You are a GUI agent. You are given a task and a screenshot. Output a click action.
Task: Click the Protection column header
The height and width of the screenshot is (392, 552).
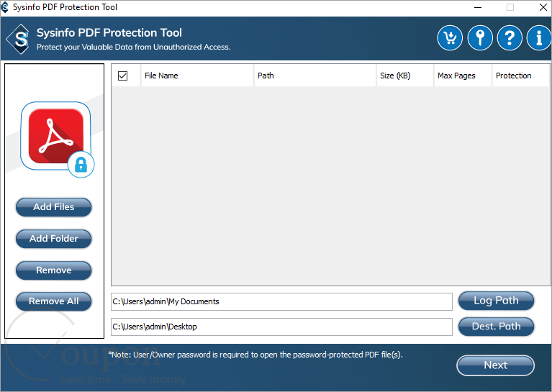tap(520, 76)
